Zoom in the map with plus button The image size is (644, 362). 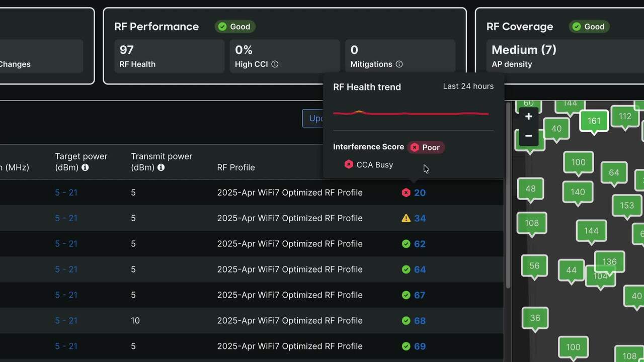[x=528, y=117]
